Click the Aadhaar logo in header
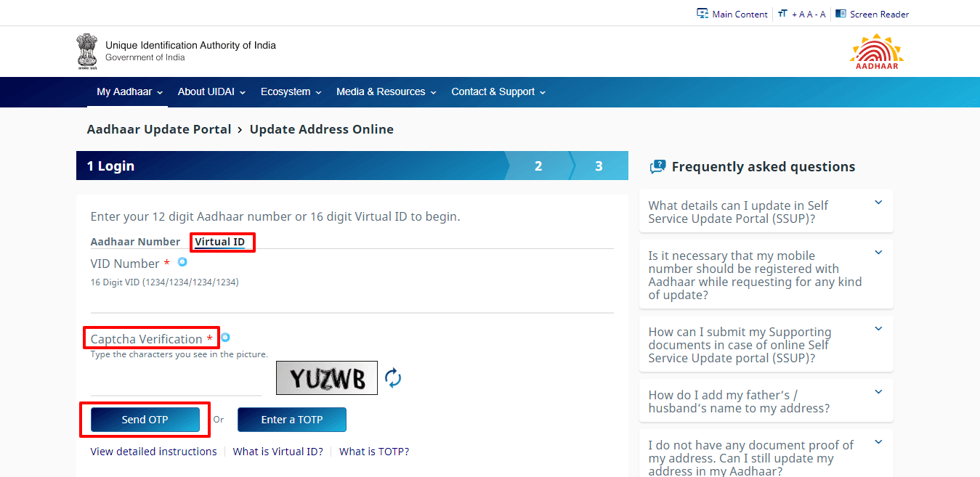 click(x=876, y=52)
